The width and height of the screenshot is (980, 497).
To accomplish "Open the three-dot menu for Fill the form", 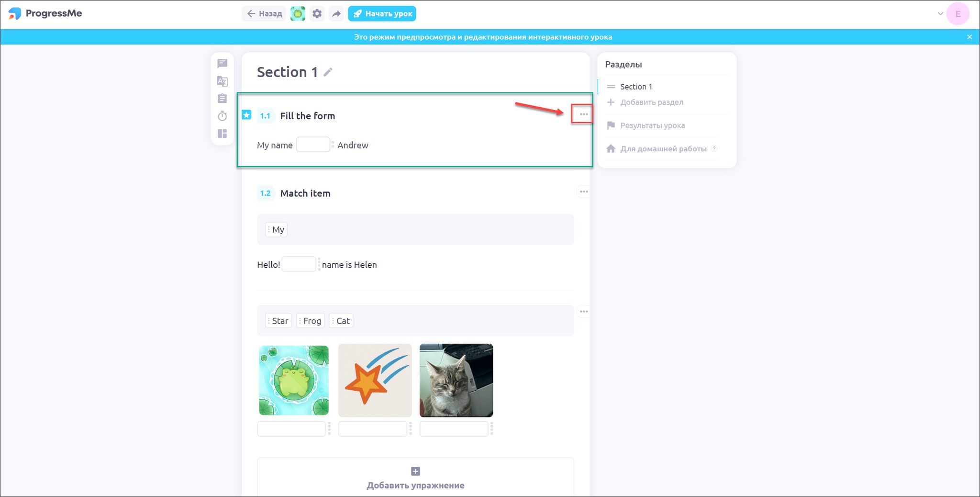I will pyautogui.click(x=583, y=114).
